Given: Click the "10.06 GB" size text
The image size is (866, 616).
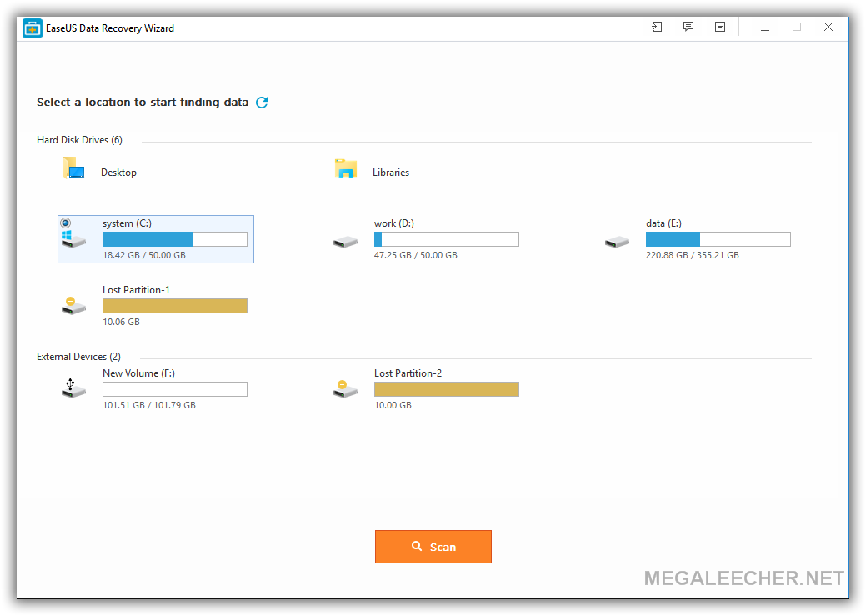Looking at the screenshot, I should tap(121, 322).
